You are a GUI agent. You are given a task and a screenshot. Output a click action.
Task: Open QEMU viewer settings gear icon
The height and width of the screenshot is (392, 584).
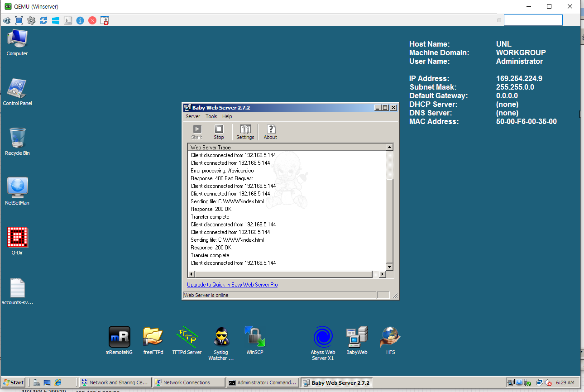31,20
